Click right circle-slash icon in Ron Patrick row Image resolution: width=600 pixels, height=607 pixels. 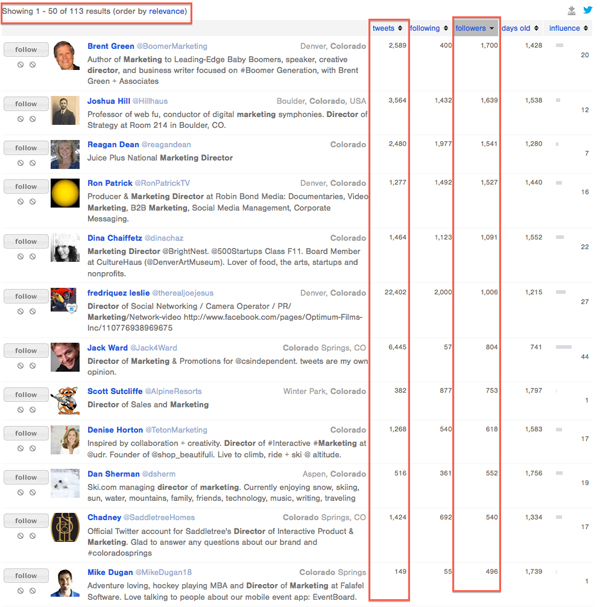tap(33, 202)
